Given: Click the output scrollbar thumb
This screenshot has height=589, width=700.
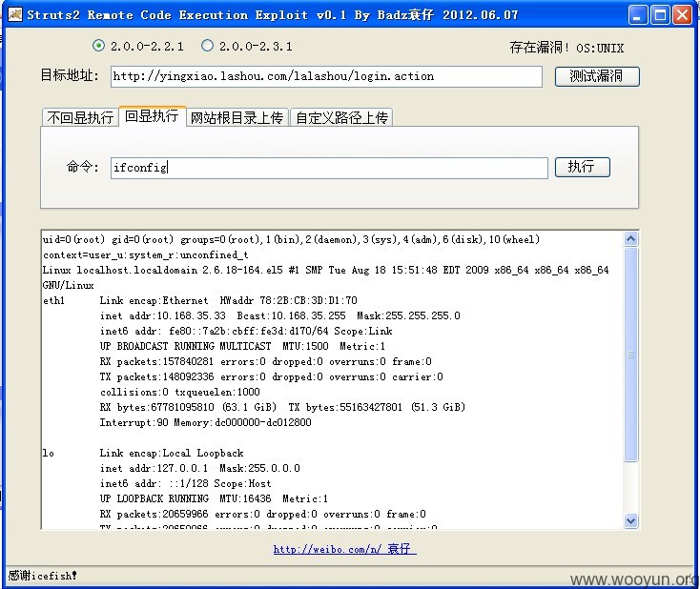Looking at the screenshot, I should [x=630, y=355].
